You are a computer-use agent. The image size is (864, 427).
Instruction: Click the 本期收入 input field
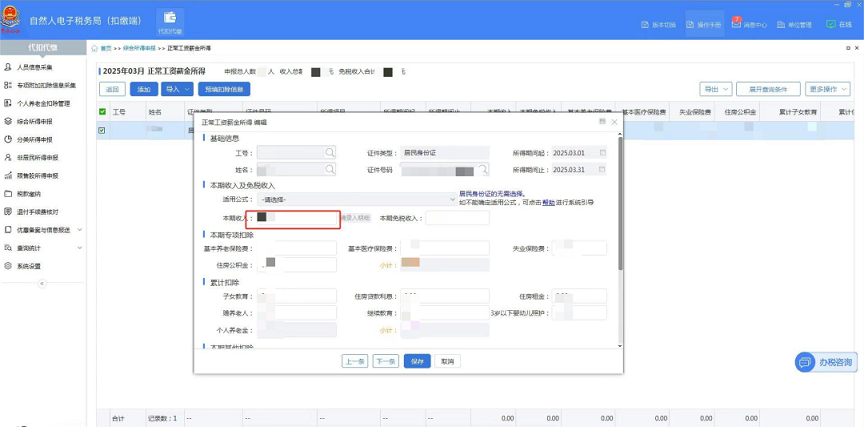click(295, 217)
